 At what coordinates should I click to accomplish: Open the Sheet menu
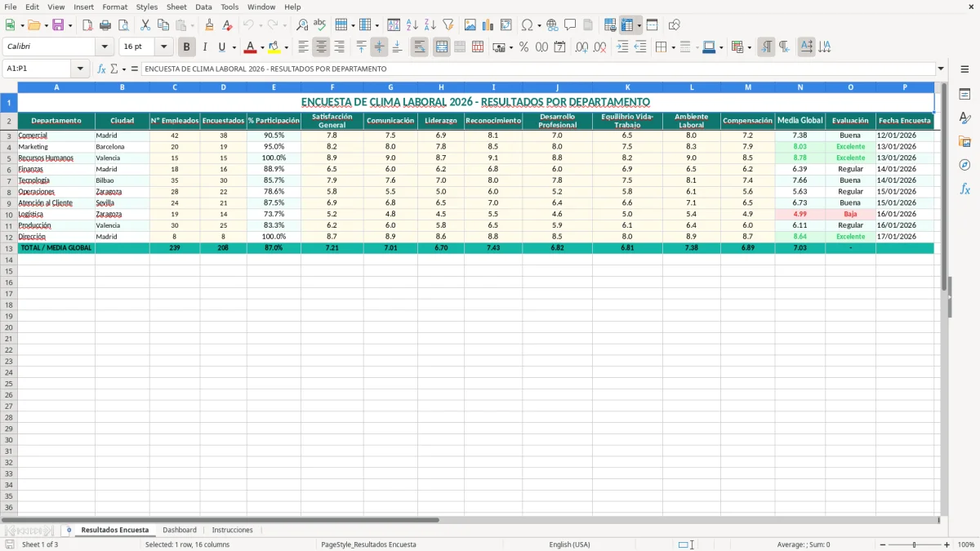(176, 7)
